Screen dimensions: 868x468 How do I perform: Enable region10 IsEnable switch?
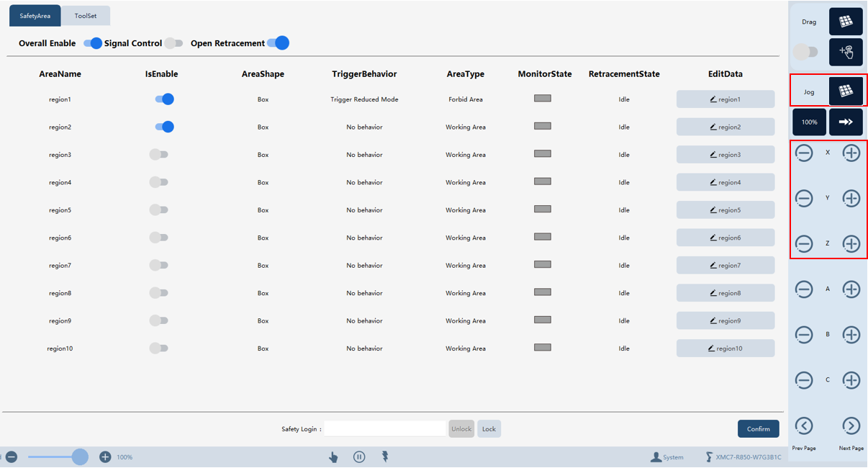point(158,348)
